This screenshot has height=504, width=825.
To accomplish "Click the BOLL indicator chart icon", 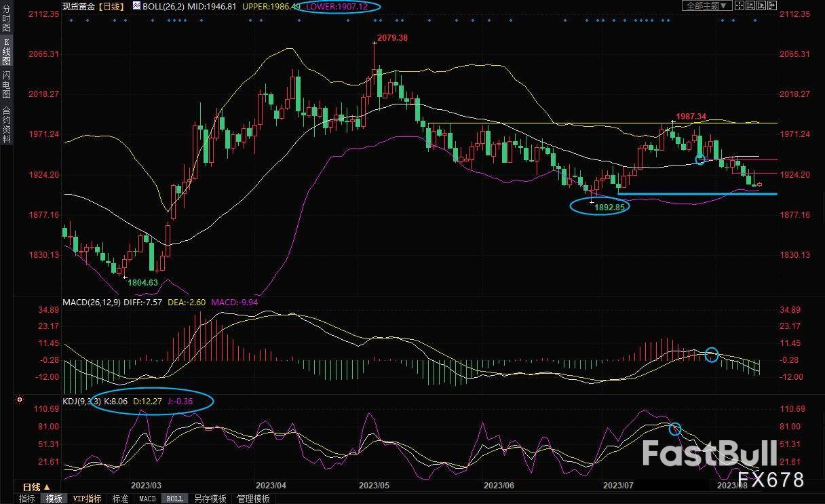I will (x=136, y=6).
